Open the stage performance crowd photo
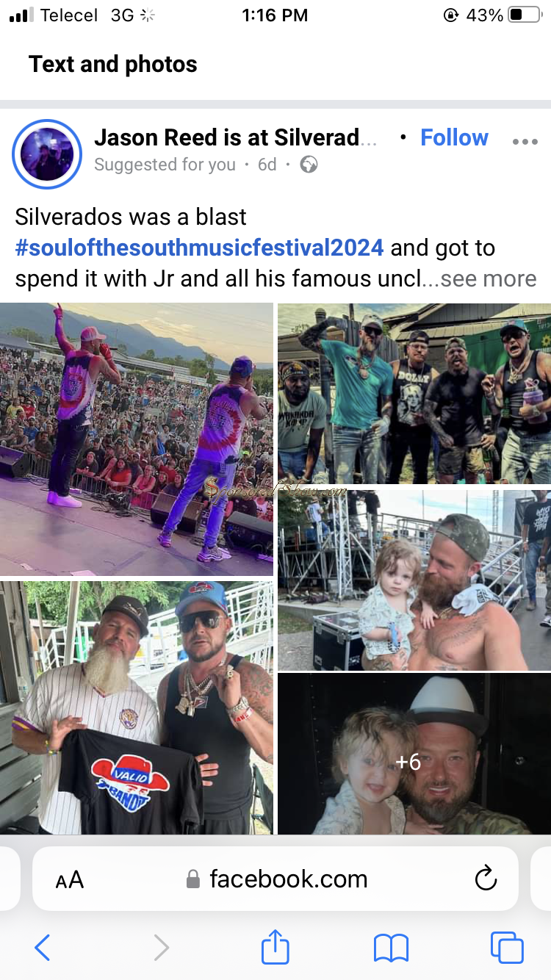 (x=137, y=439)
